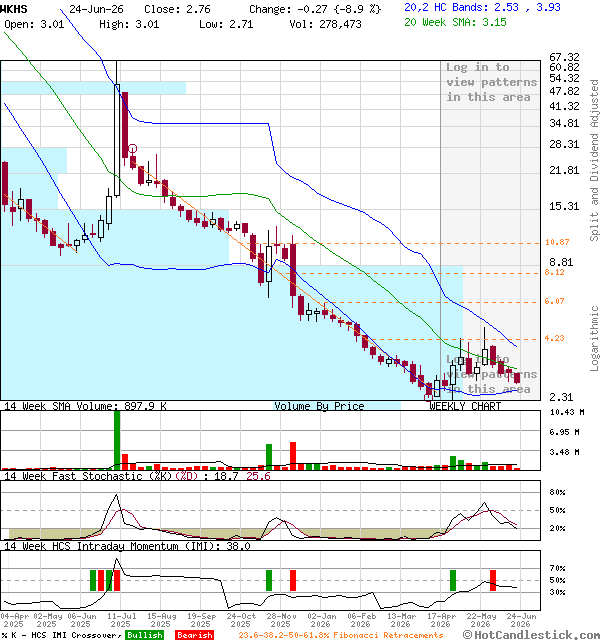Click the Close: 2.76 value
This screenshot has width=600, height=640.
pyautogui.click(x=177, y=9)
